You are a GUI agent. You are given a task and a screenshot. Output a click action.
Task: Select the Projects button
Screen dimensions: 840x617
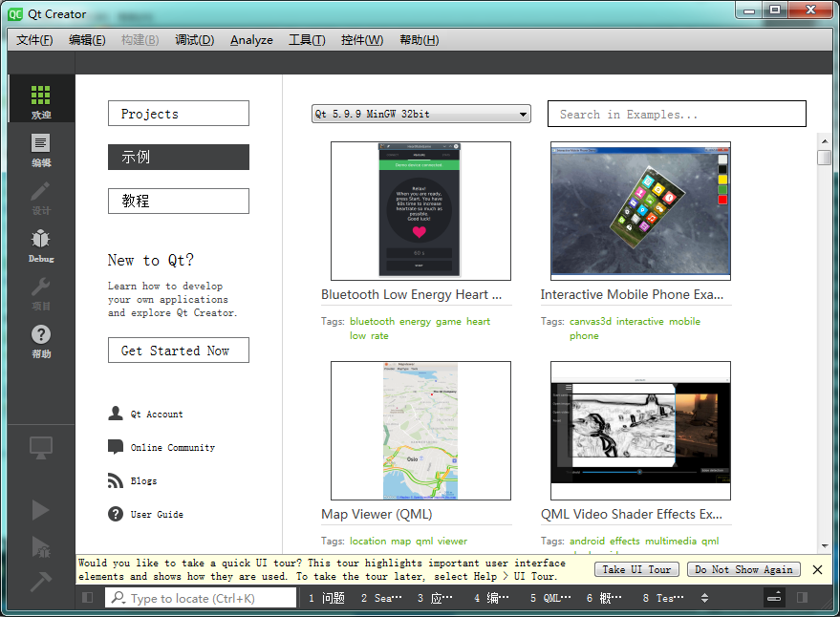click(179, 114)
